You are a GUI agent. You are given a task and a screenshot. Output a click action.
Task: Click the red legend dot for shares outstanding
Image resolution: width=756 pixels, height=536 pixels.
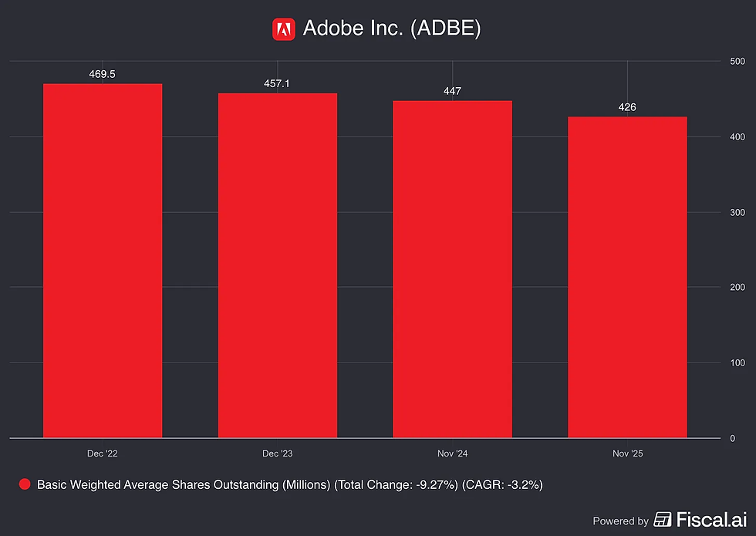25,484
